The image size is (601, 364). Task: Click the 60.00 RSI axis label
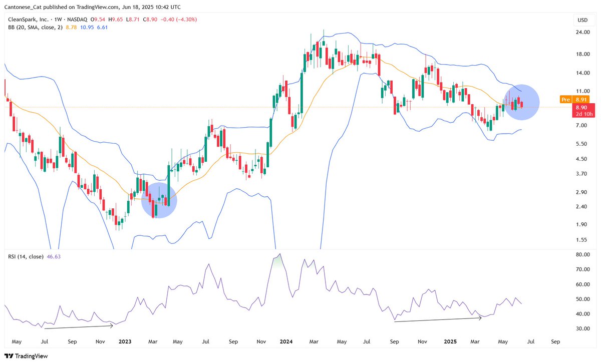tap(582, 284)
